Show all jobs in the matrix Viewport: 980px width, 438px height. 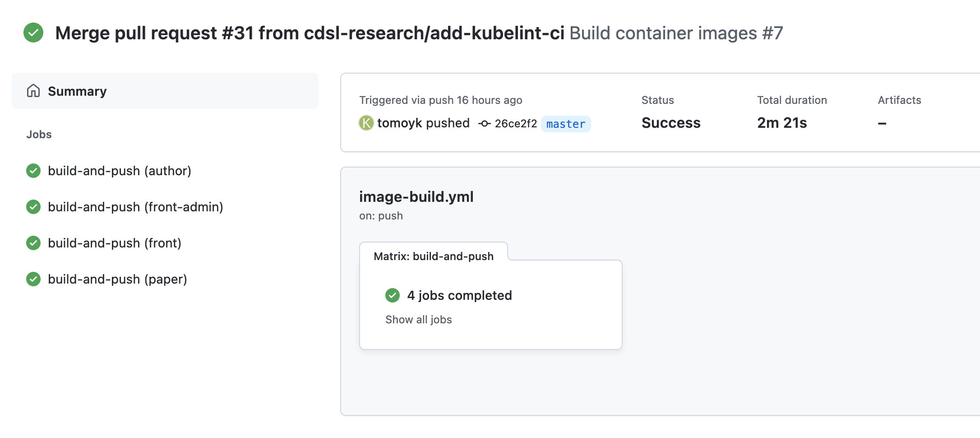[x=418, y=319]
